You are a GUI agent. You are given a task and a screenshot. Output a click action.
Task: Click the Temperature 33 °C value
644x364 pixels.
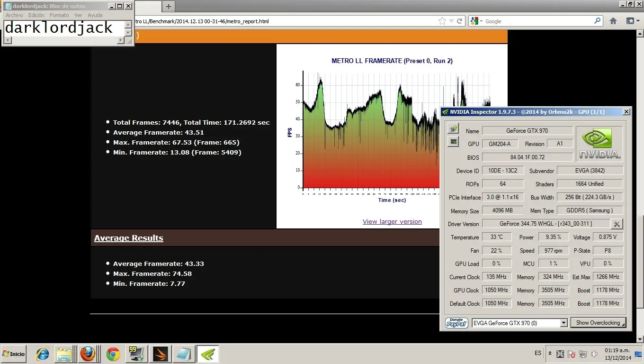tap(497, 237)
